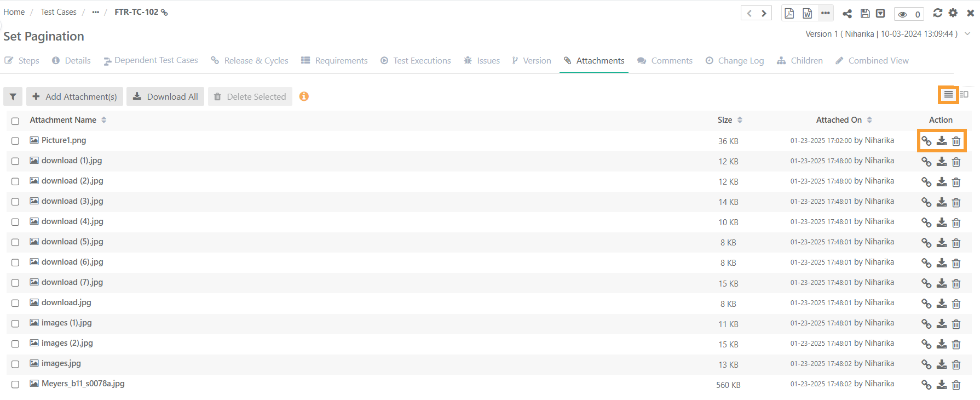The height and width of the screenshot is (400, 980).
Task: Open the Test Executions tab
Action: (x=416, y=60)
